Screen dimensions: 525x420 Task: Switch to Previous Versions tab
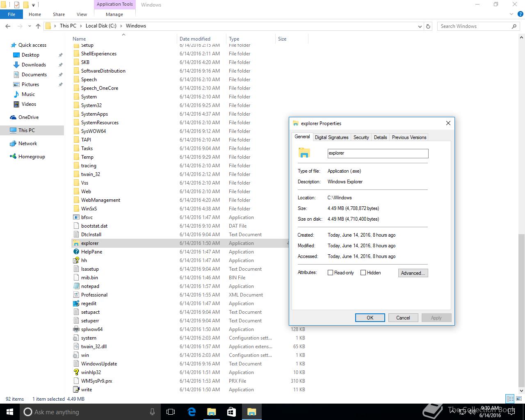coord(409,137)
